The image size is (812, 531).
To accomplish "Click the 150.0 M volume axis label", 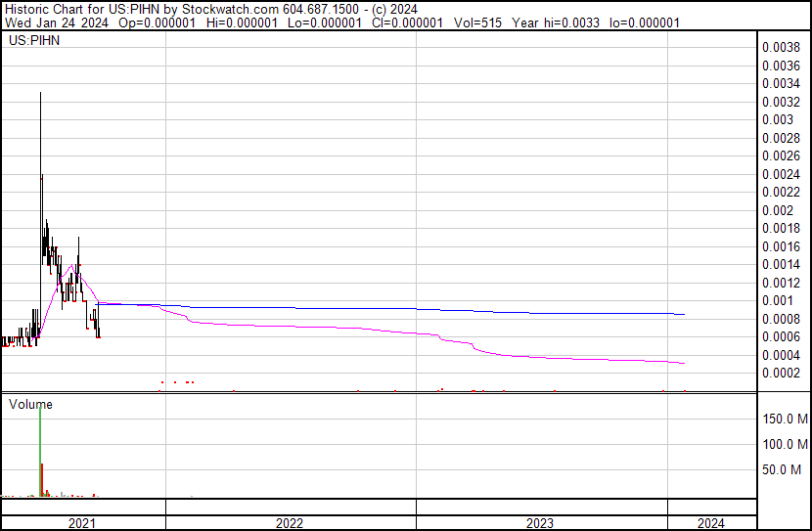I will click(786, 420).
